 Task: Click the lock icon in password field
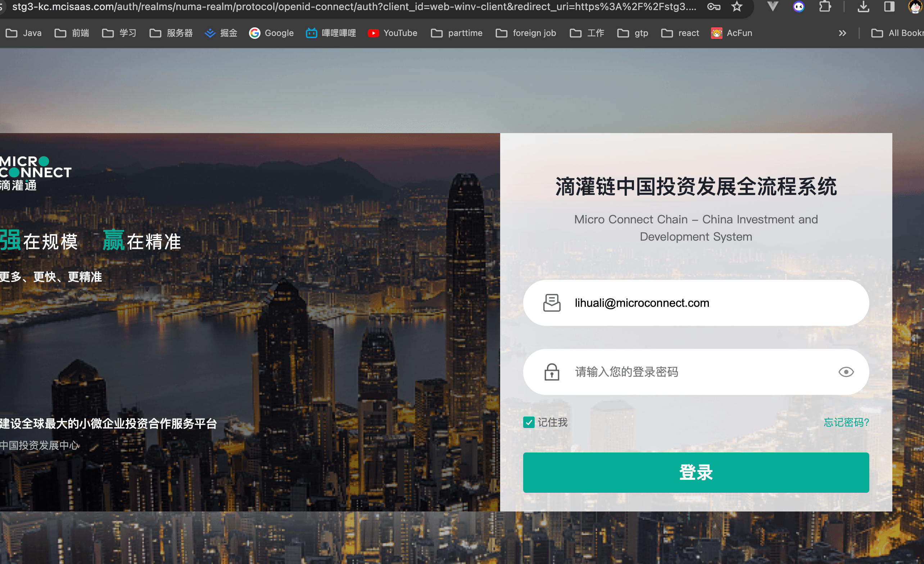click(x=552, y=371)
